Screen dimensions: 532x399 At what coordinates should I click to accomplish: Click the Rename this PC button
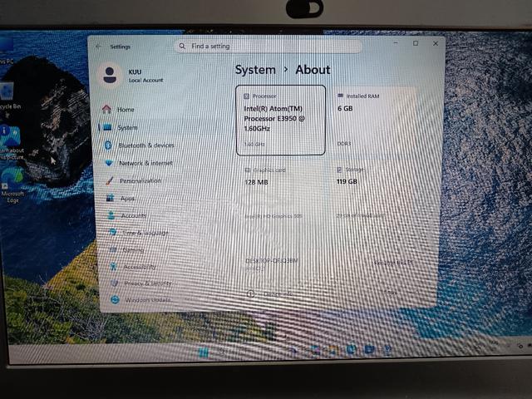click(393, 263)
